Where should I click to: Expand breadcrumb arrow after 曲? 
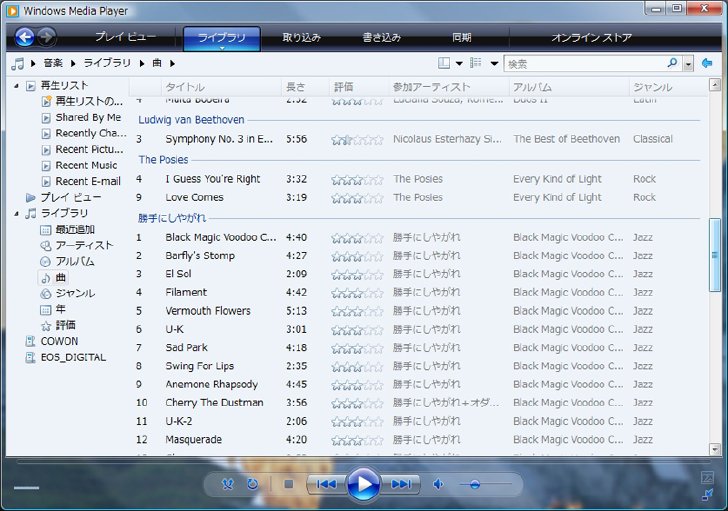(172, 63)
